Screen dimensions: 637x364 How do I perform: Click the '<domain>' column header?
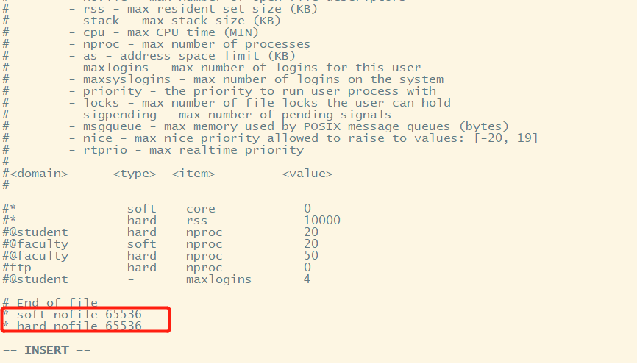[x=39, y=174]
